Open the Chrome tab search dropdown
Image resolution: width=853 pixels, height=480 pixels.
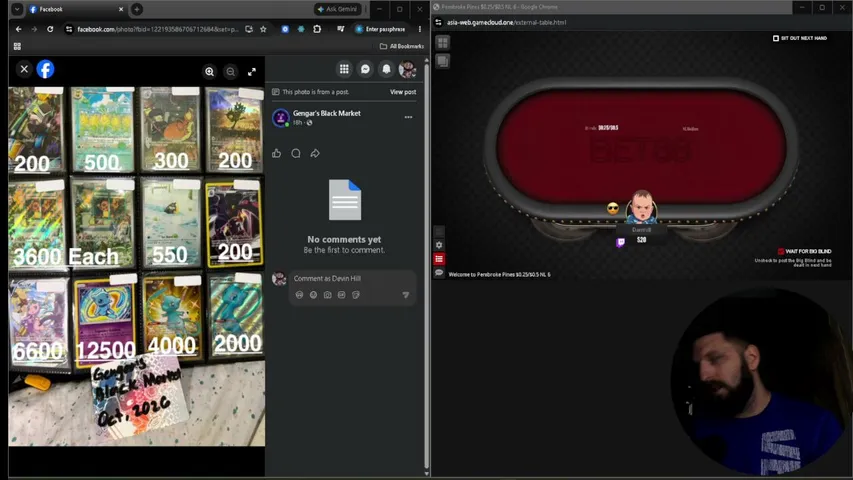click(x=17, y=9)
